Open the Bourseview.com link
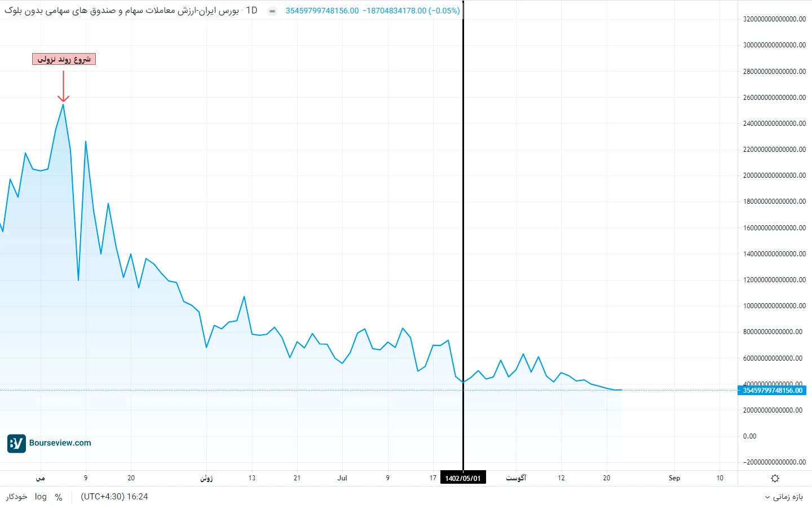812x508 pixels. [60, 443]
